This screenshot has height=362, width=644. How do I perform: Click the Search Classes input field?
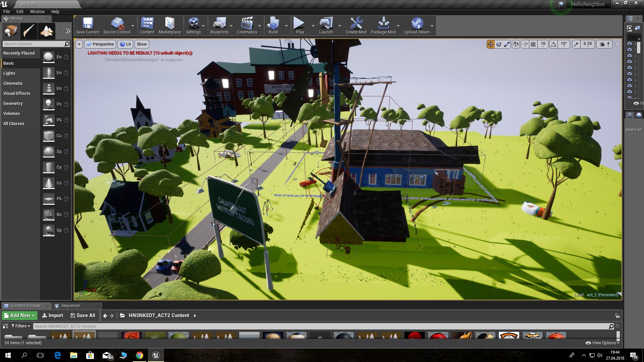tap(34, 44)
